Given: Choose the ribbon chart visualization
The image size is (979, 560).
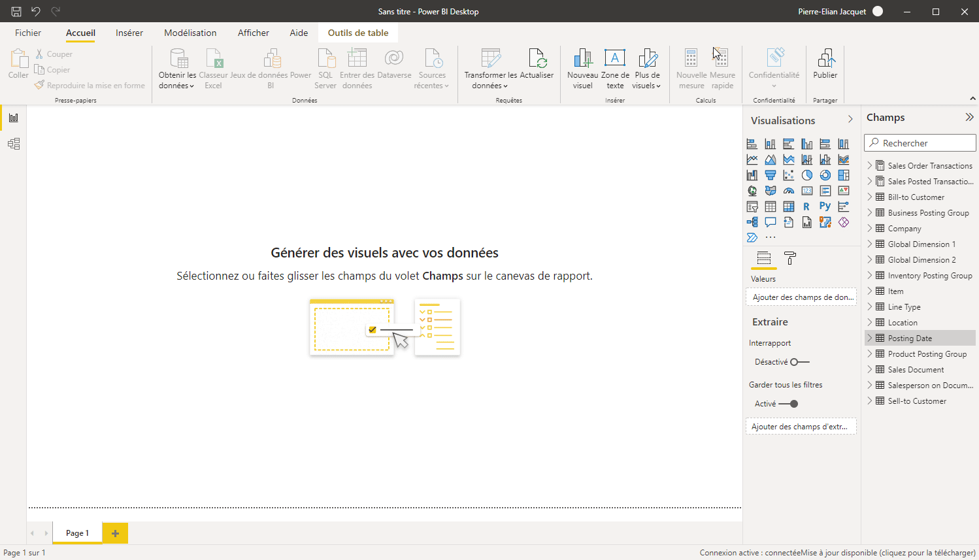Looking at the screenshot, I should (x=844, y=159).
